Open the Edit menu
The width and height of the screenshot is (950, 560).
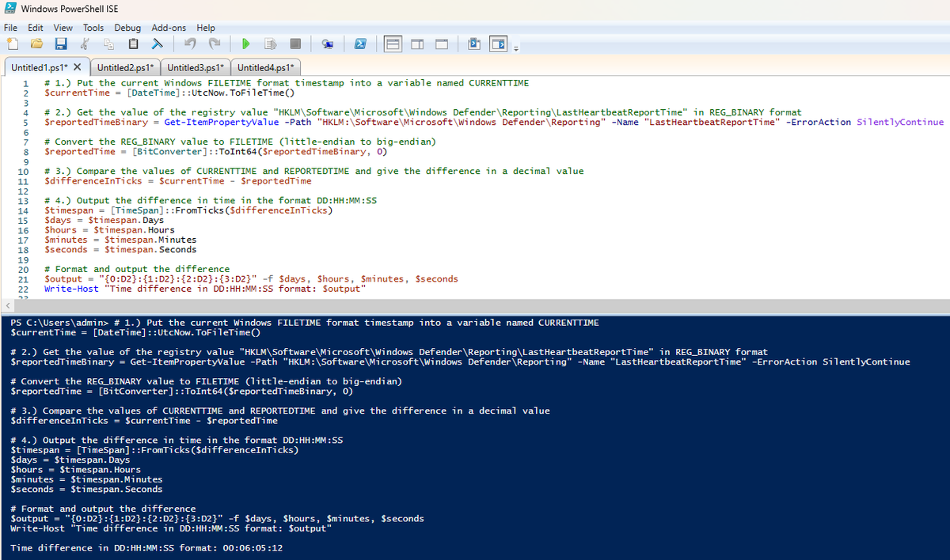click(x=36, y=28)
